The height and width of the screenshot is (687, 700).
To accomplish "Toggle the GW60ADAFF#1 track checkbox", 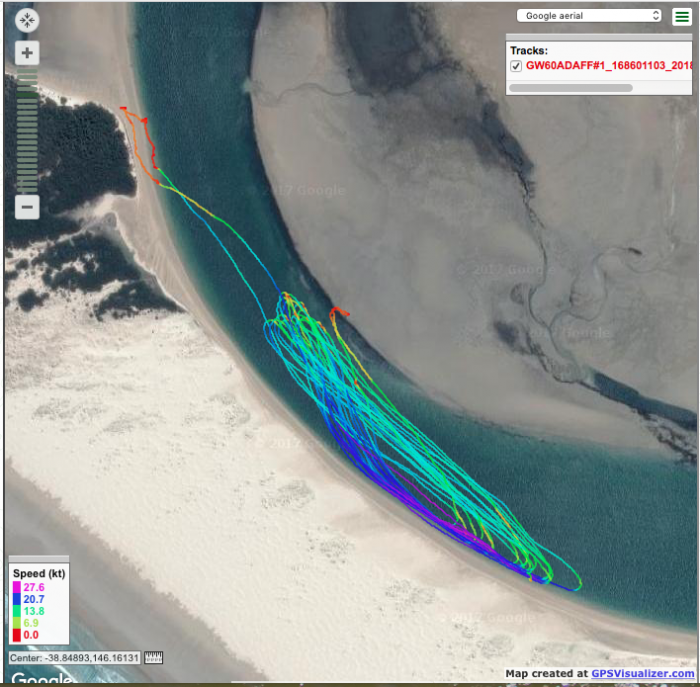I will click(x=516, y=66).
